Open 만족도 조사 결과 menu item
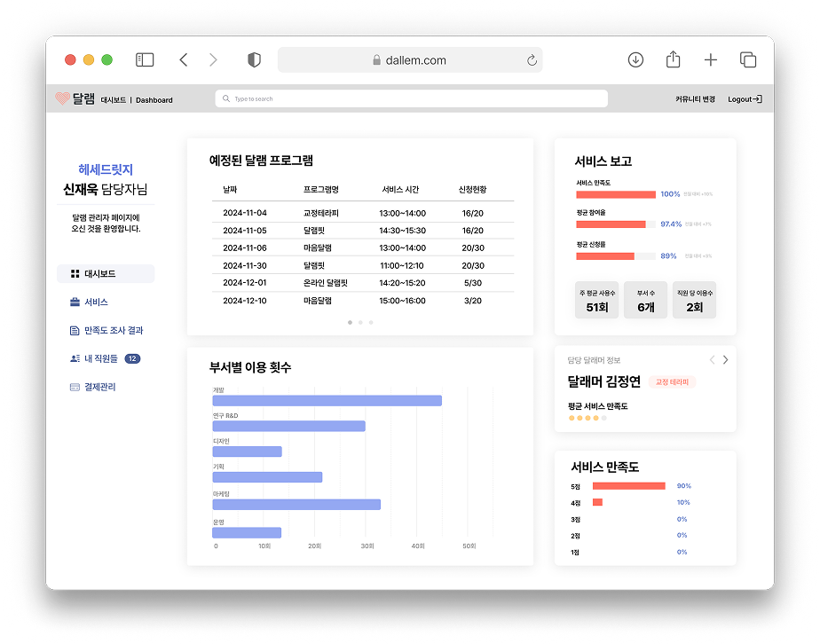 106,330
